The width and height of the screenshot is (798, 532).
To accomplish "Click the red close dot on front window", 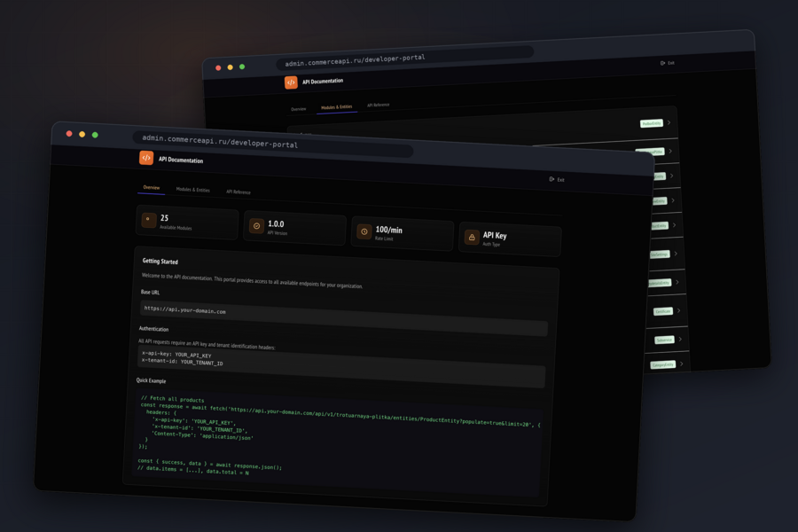I will coord(69,133).
